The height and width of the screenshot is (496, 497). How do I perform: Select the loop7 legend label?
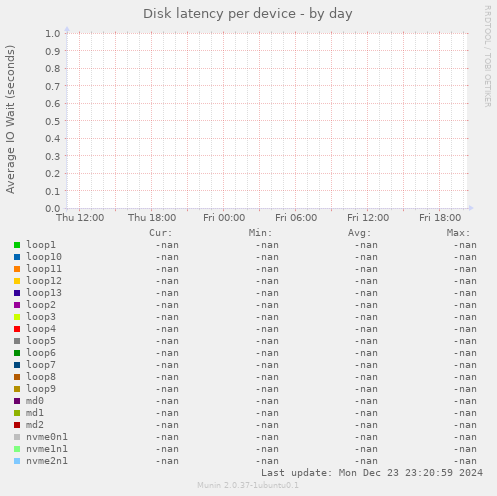[41, 365]
